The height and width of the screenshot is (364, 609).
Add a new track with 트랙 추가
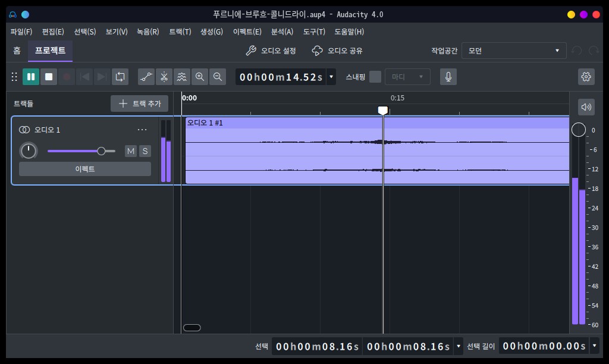click(x=139, y=103)
